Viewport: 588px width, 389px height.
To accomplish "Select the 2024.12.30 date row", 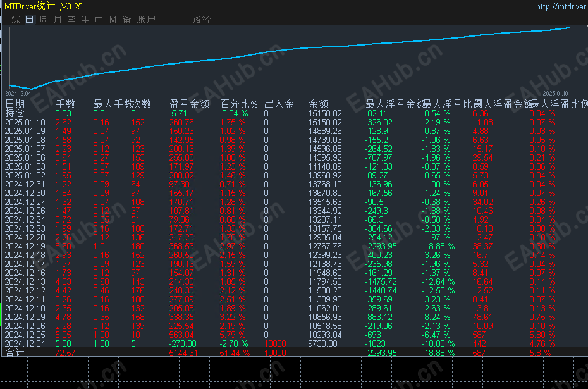I will (25, 193).
